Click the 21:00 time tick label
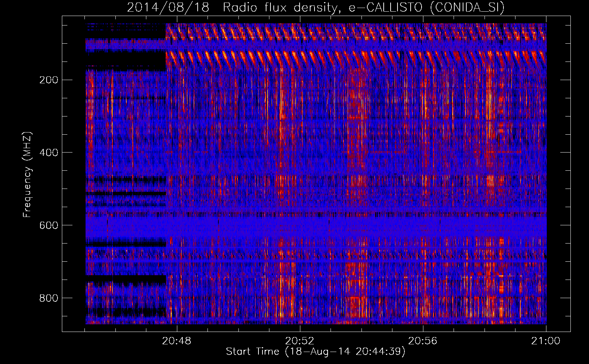The height and width of the screenshot is (364, 589). pos(546,341)
